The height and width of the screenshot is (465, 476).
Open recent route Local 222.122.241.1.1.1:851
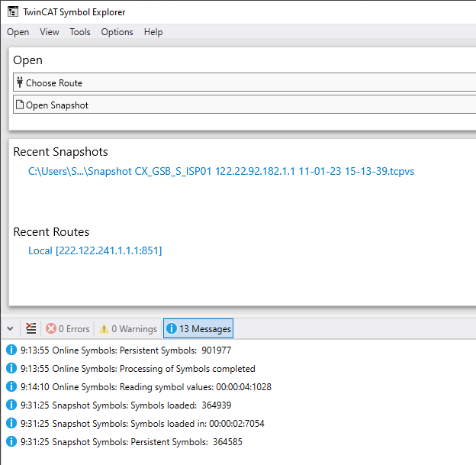[95, 250]
